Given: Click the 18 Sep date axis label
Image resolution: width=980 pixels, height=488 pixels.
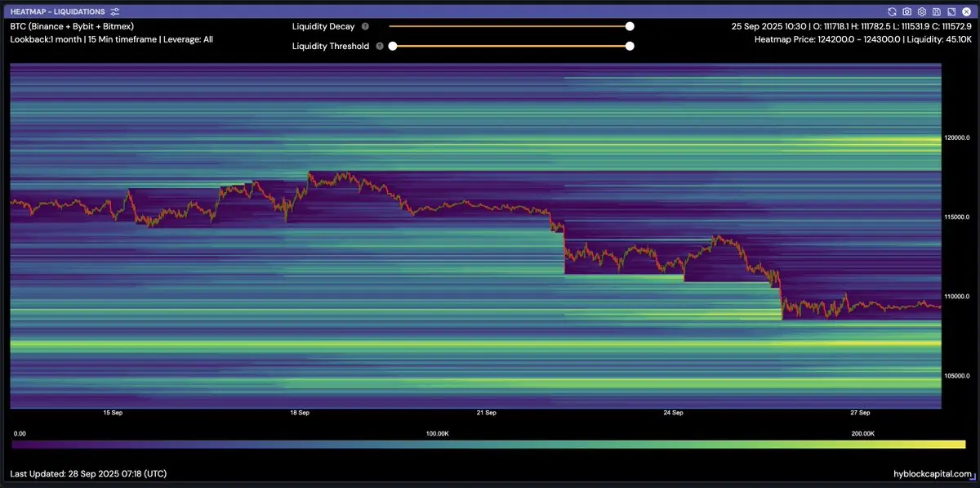Looking at the screenshot, I should [x=299, y=413].
